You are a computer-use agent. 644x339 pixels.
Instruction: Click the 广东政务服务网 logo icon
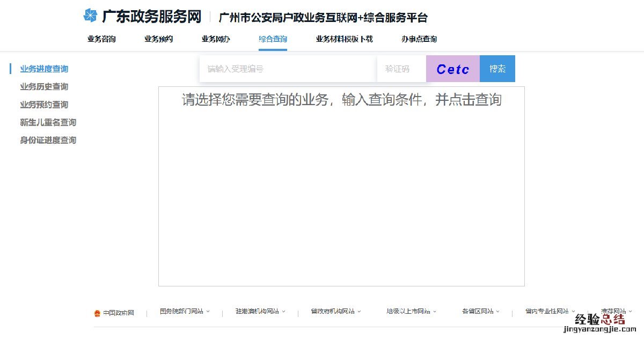(x=90, y=16)
